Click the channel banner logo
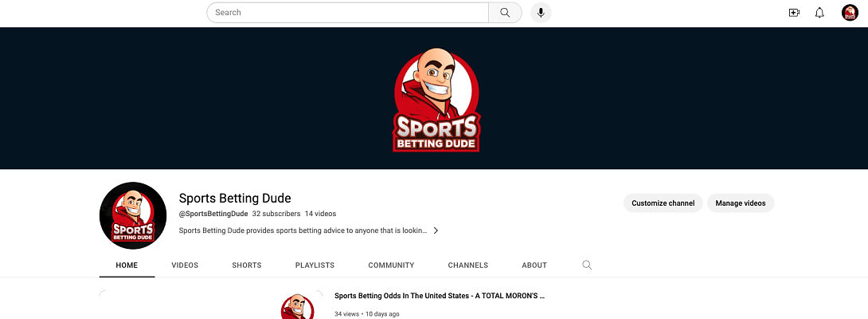This screenshot has height=319, width=868. pos(436,99)
